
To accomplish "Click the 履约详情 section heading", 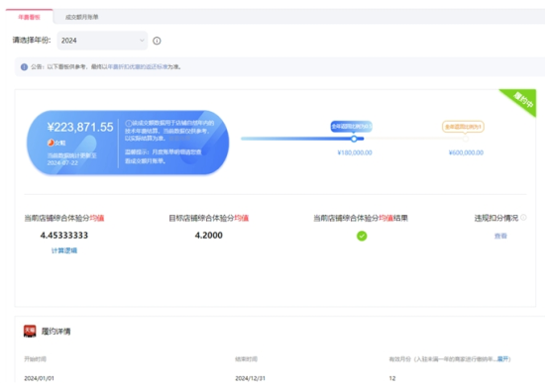I will point(55,332).
